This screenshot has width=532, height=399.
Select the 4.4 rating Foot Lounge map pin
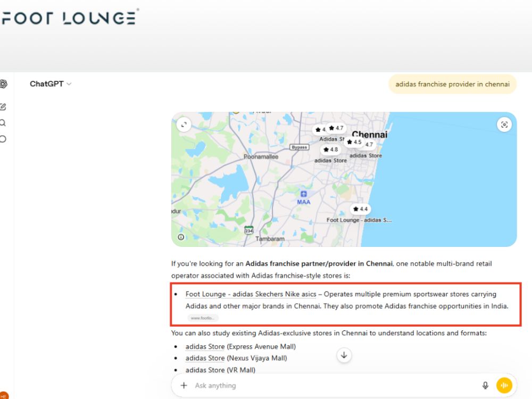[x=360, y=209]
